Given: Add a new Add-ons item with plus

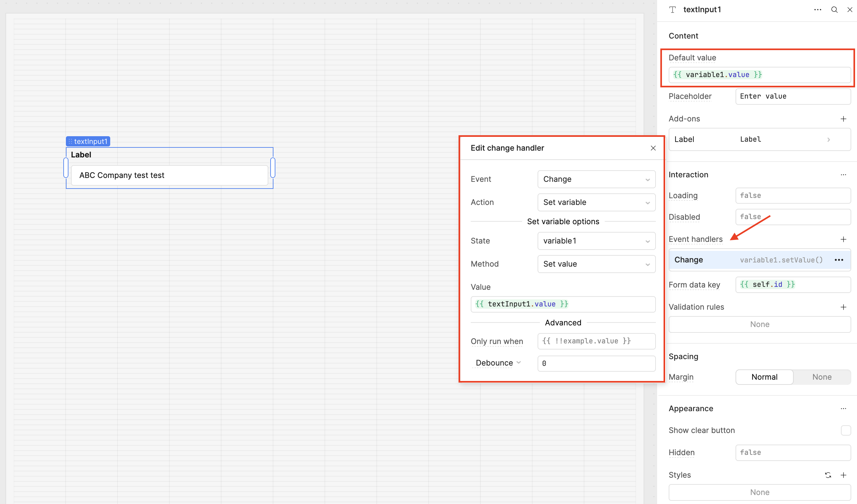Looking at the screenshot, I should pyautogui.click(x=843, y=119).
